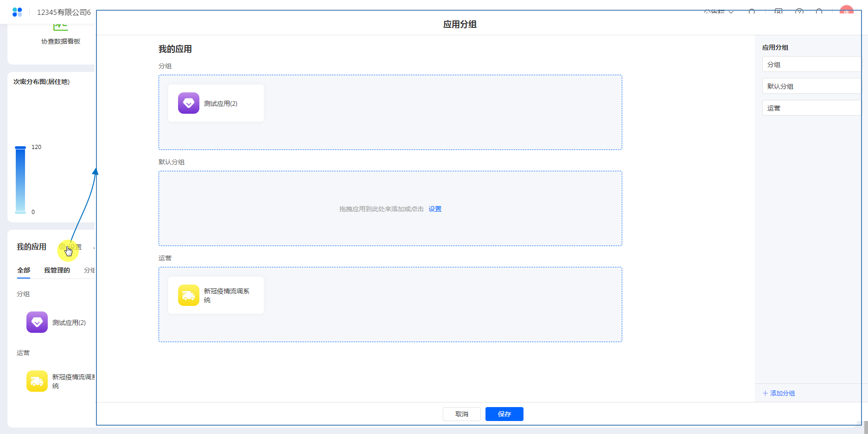The image size is (868, 434).
Task: Click the 协查数据看板 chart icon
Action: (x=60, y=27)
